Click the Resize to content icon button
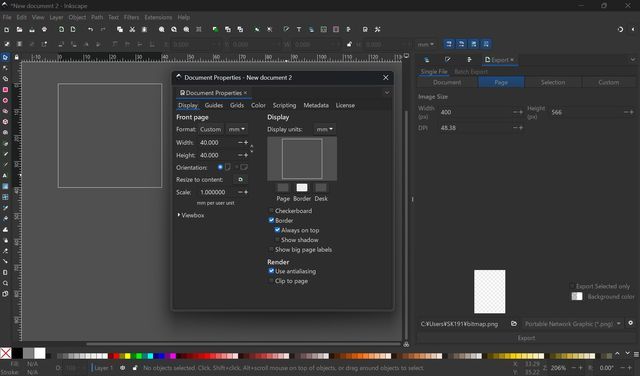The height and width of the screenshot is (376, 640). pyautogui.click(x=240, y=180)
